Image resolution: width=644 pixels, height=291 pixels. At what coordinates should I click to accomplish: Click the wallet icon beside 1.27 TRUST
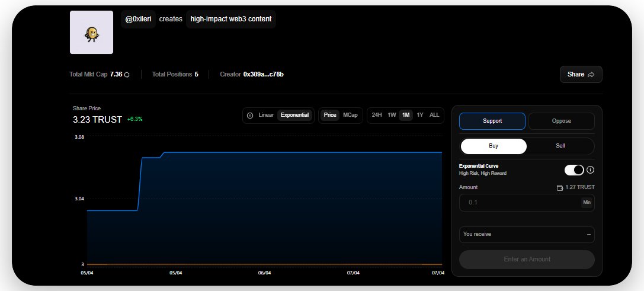[x=559, y=187]
